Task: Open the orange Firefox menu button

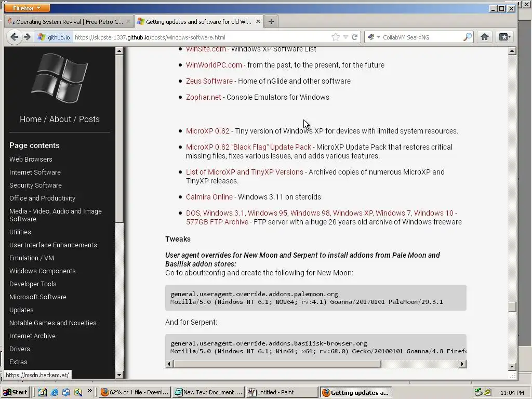Action: click(x=27, y=8)
